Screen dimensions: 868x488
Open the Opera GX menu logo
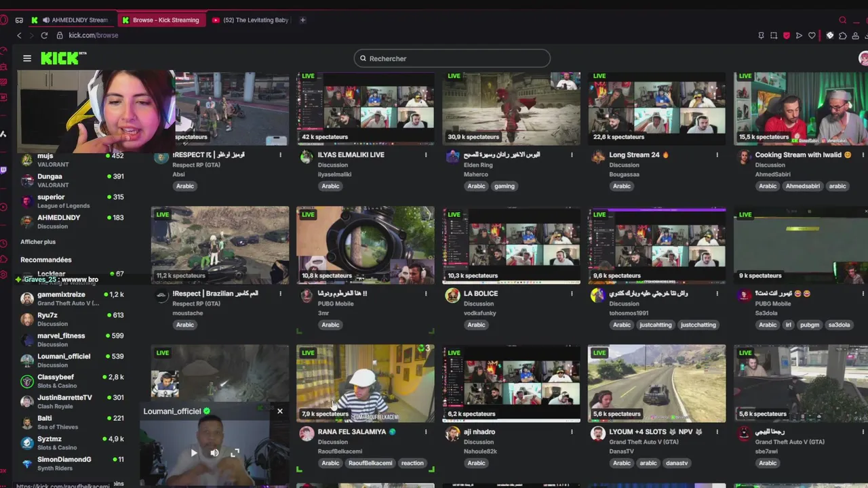coord(4,20)
